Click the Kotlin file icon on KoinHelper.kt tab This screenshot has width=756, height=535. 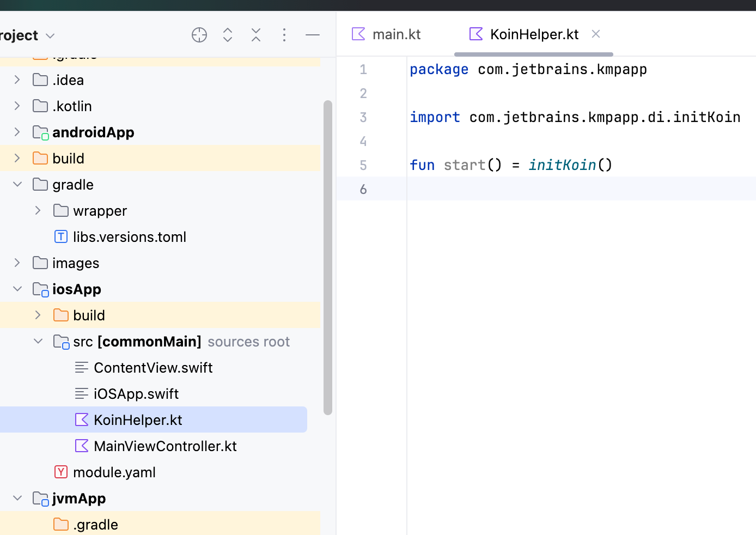pyautogui.click(x=476, y=34)
